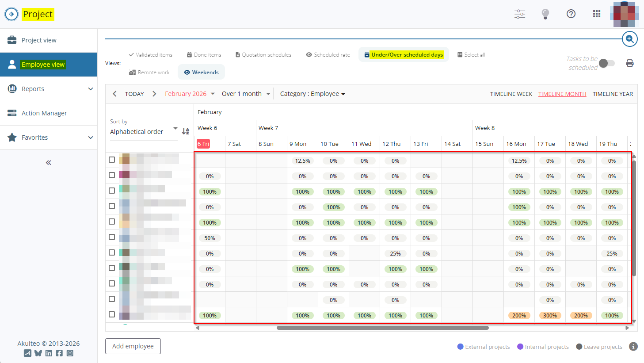This screenshot has width=644, height=363.
Task: Print the schedule using printer icon
Action: 630,63
